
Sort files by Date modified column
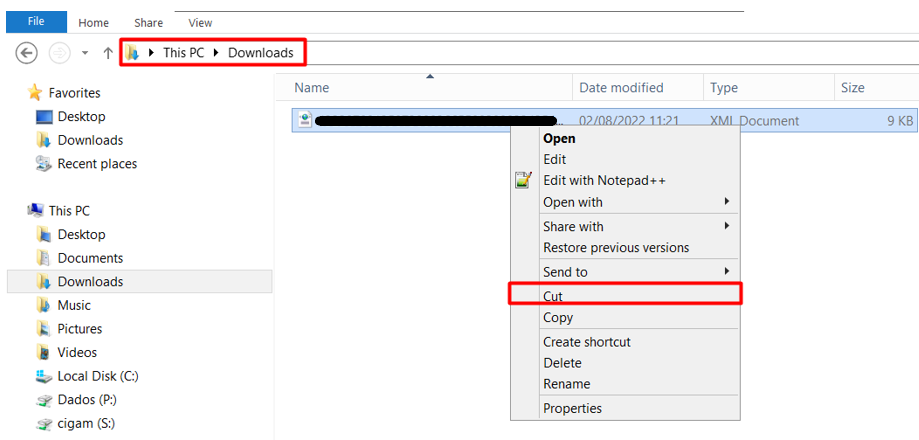(621, 88)
